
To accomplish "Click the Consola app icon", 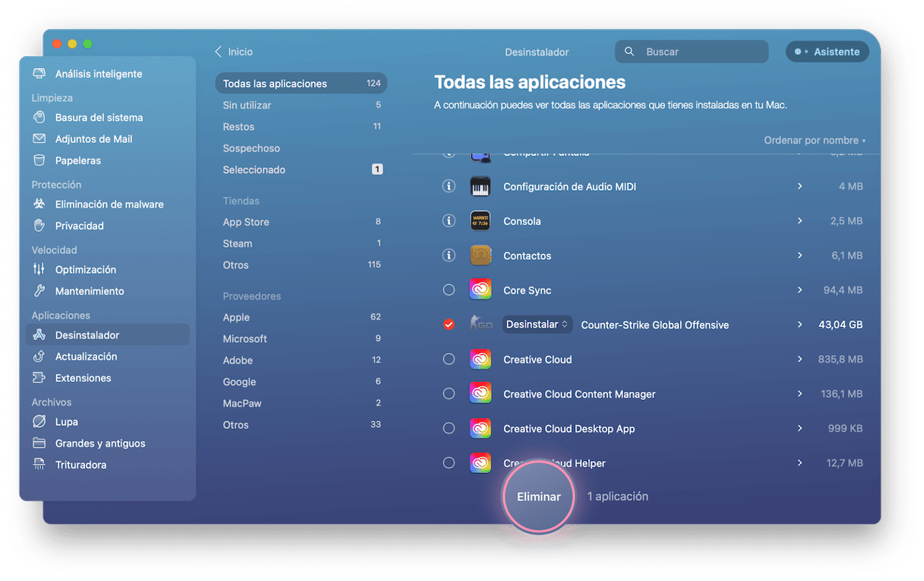I will pos(480,221).
